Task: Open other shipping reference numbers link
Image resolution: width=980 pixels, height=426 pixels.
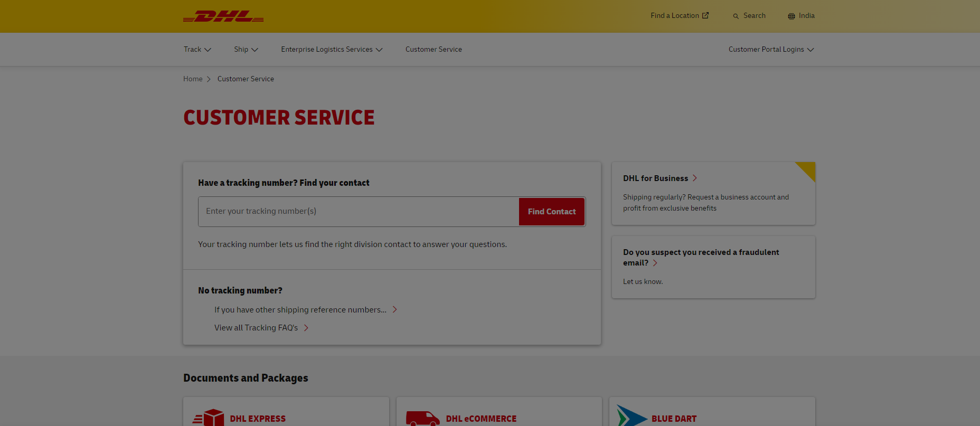Action: (305, 310)
